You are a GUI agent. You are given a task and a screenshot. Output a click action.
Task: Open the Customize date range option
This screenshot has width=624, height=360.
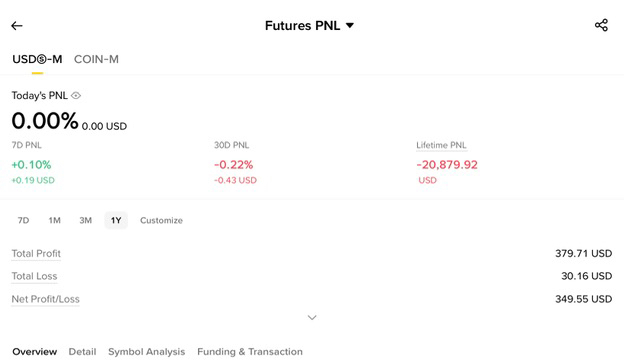[x=161, y=220]
